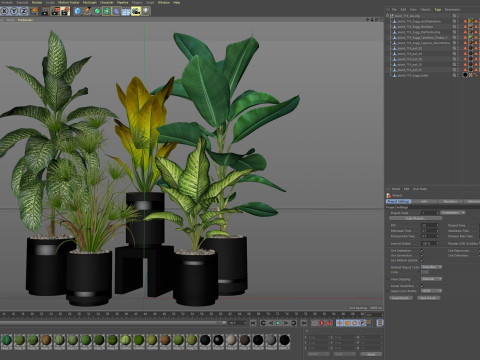The image size is (480, 360).
Task: Toggle the Use Generators checkbox
Action: 422,255
